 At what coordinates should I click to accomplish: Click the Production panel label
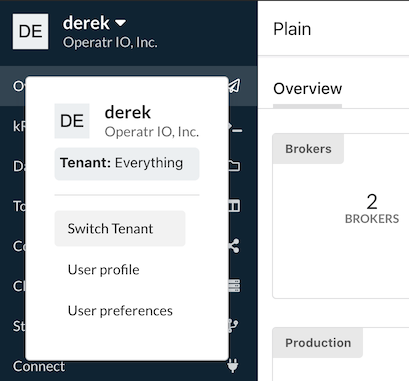(x=318, y=343)
